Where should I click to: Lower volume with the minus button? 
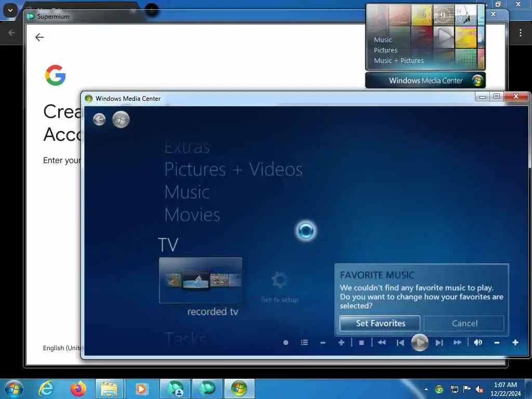(x=497, y=343)
